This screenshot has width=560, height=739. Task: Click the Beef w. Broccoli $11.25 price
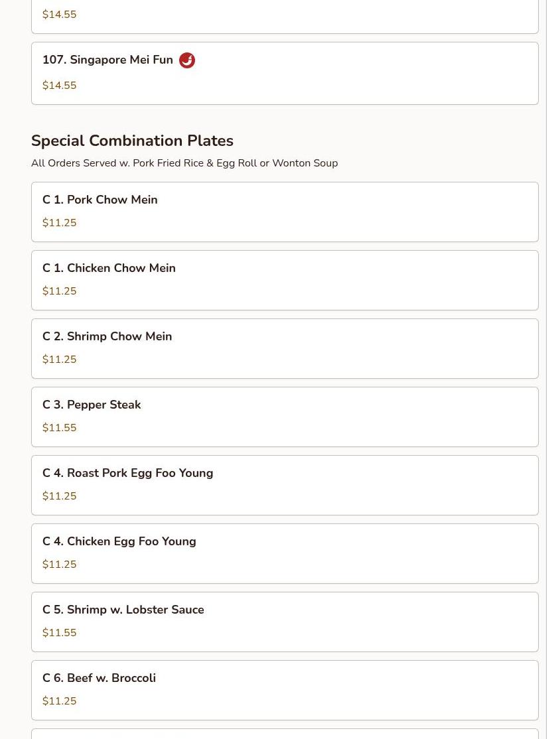[59, 701]
